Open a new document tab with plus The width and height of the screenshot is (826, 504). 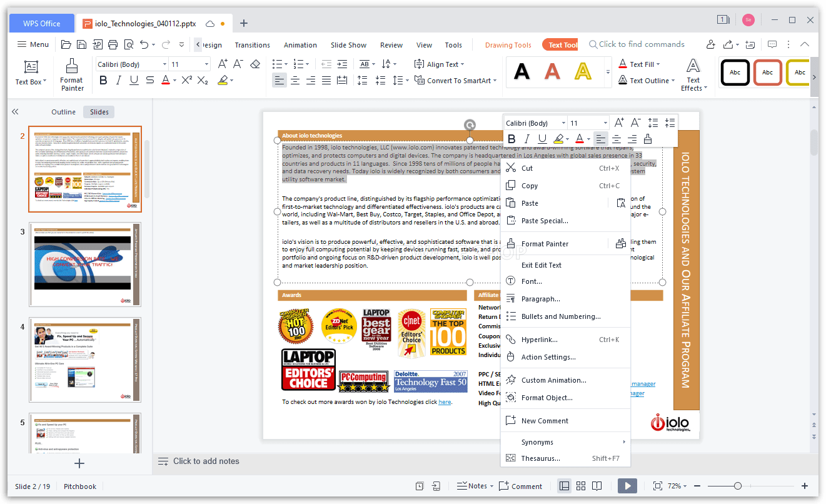[244, 23]
